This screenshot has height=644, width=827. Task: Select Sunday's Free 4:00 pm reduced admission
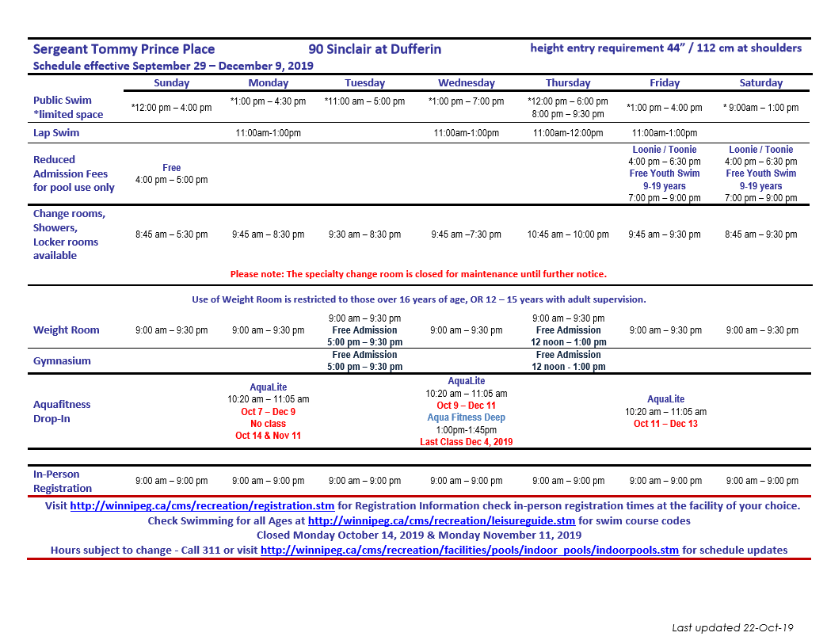click(171, 173)
